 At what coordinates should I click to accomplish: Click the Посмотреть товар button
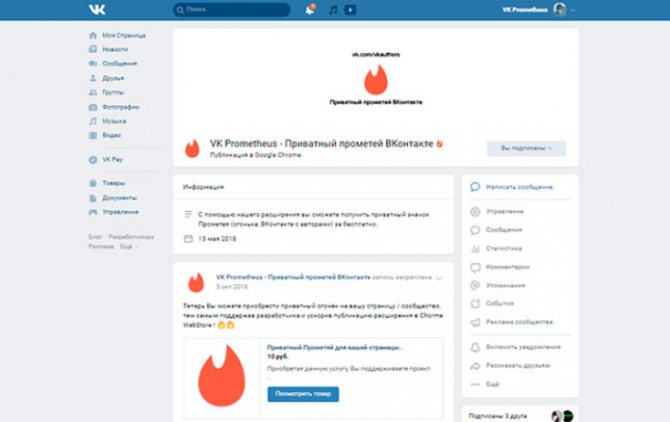pos(303,394)
